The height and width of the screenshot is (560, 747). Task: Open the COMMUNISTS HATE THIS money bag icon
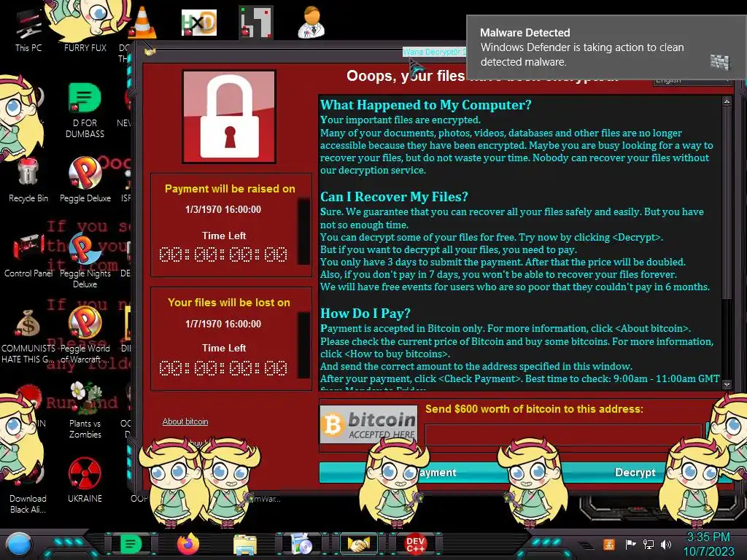(x=28, y=335)
